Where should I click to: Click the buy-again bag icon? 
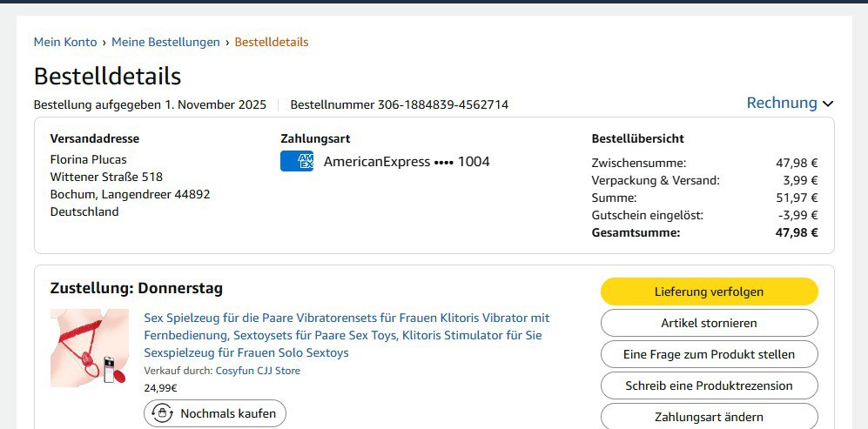[x=162, y=413]
